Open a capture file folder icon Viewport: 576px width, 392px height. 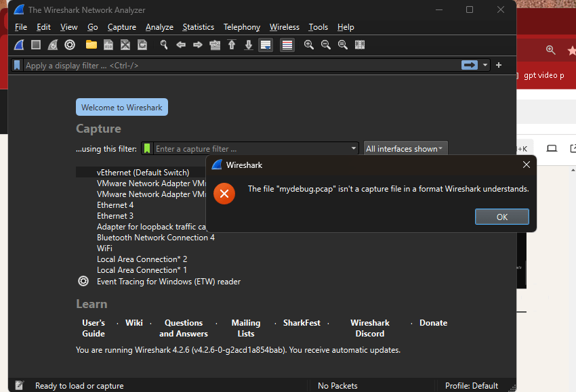[91, 45]
